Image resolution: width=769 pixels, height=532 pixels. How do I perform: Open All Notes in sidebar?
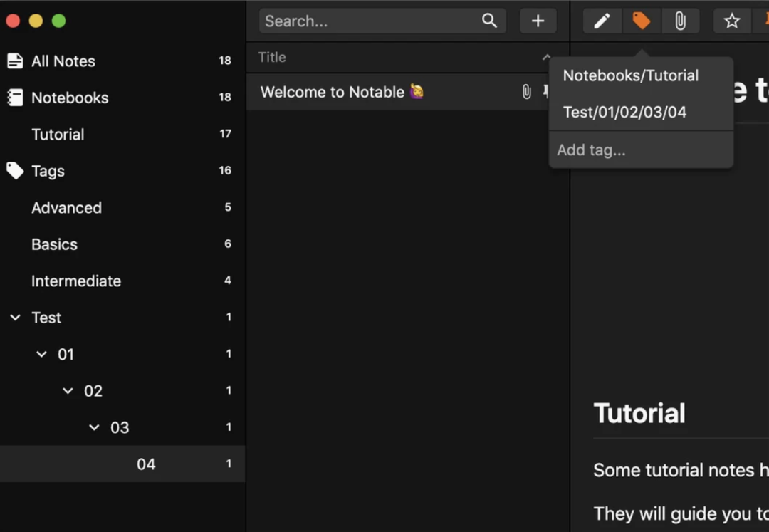122,61
